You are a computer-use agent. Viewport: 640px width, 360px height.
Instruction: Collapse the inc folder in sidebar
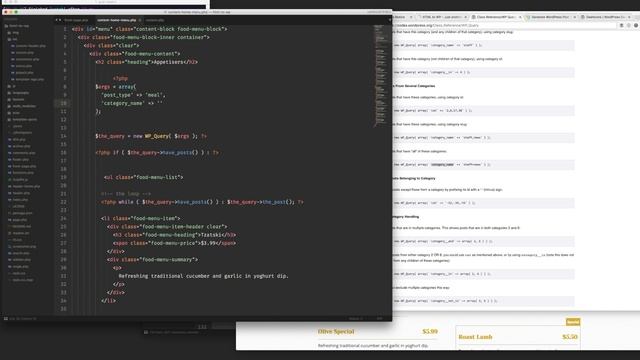pyautogui.click(x=12, y=39)
